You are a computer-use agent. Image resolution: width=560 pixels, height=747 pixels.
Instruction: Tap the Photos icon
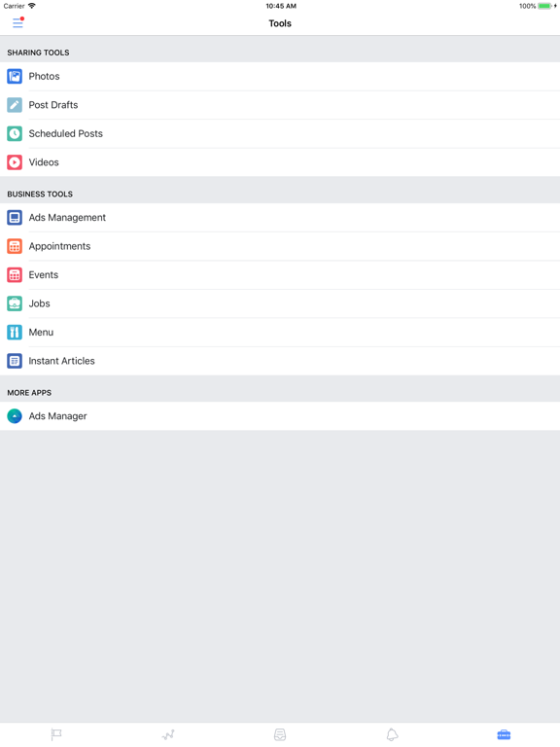pos(15,76)
